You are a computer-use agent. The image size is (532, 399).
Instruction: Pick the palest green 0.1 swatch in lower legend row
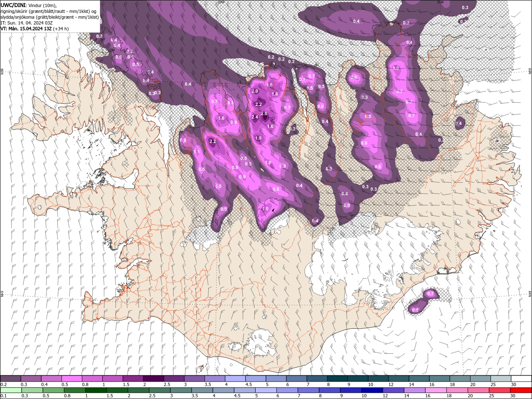tap(10, 390)
